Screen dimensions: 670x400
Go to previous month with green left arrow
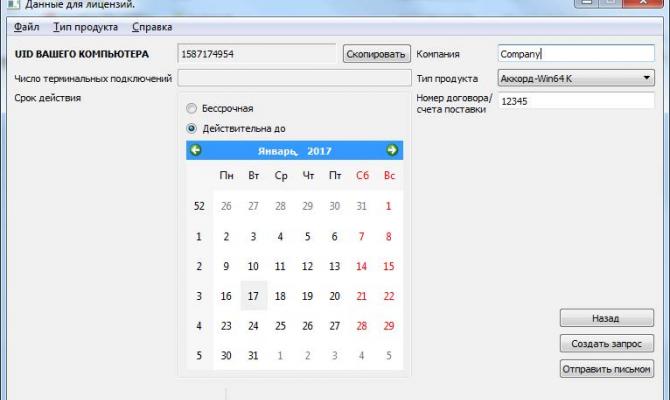point(196,150)
